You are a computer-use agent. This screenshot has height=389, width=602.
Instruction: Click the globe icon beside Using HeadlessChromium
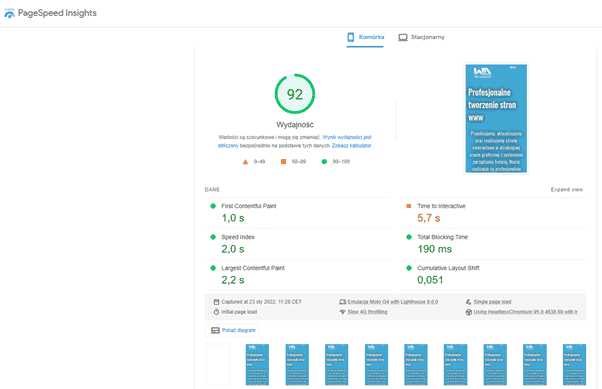[x=468, y=312]
